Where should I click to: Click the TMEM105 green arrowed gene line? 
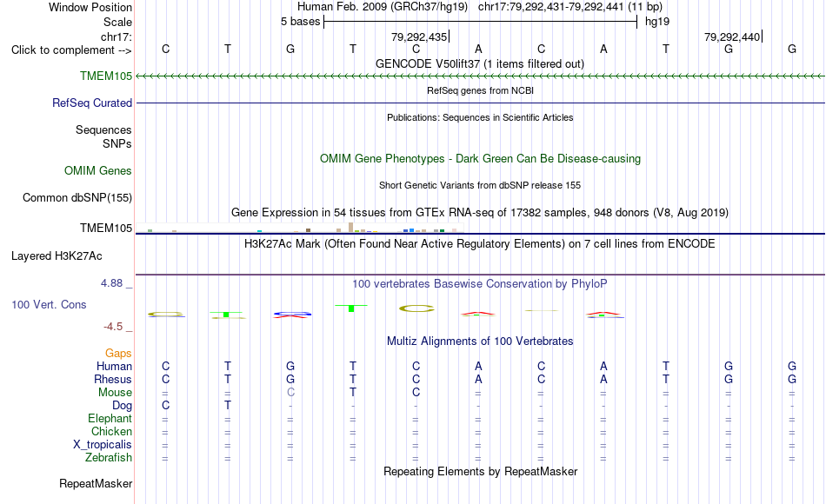pos(480,76)
